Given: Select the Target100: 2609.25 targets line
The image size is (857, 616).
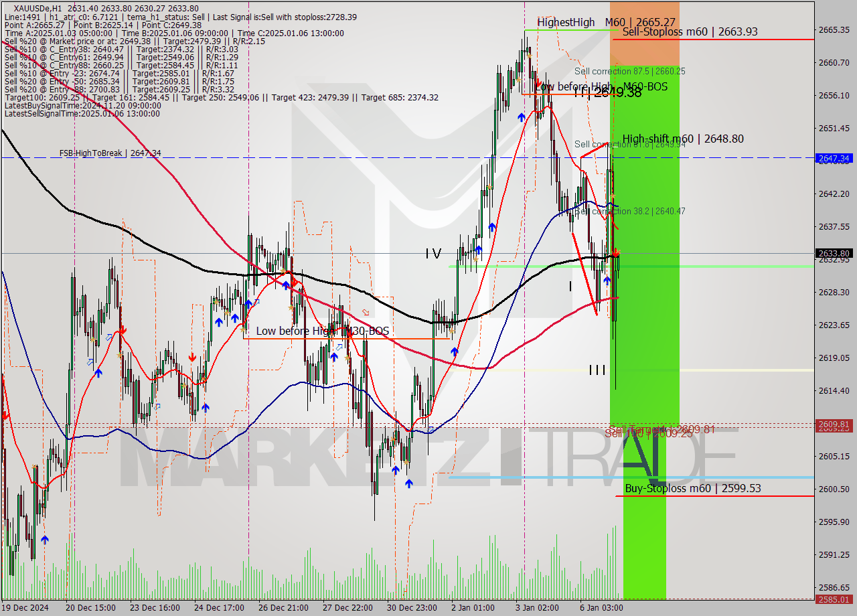Looking at the screenshot, I should [x=222, y=97].
